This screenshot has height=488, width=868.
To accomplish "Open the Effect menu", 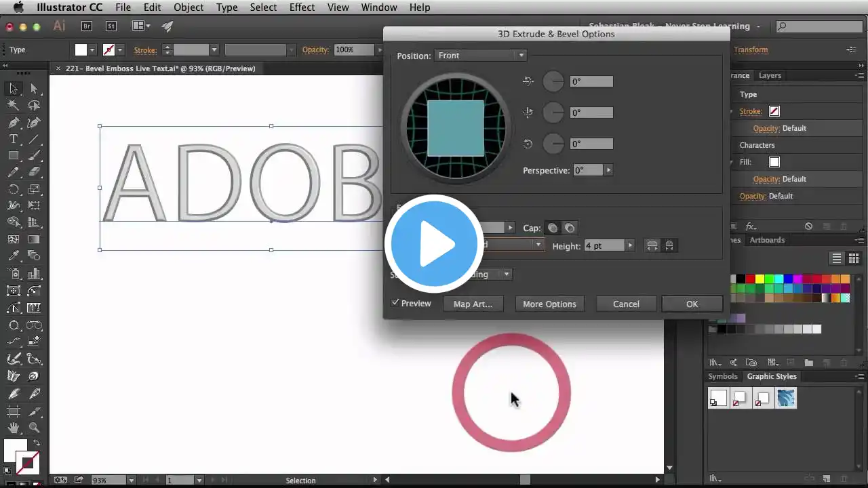I will pyautogui.click(x=302, y=7).
